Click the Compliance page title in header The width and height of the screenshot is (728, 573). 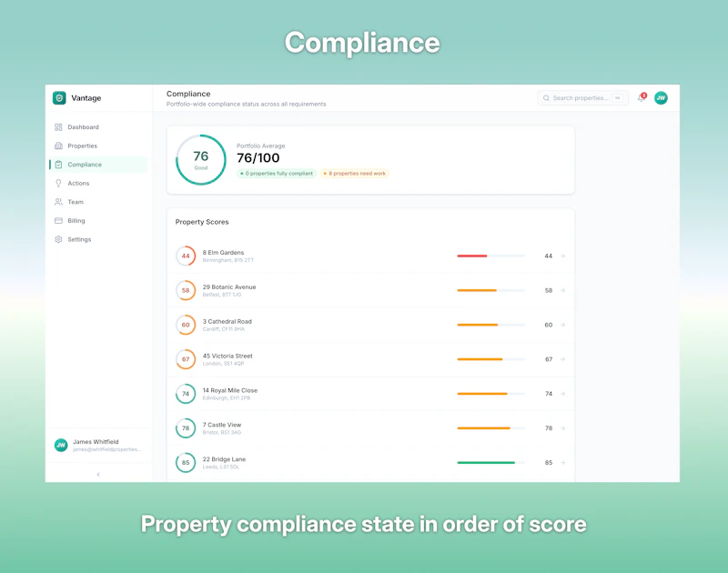[188, 94]
